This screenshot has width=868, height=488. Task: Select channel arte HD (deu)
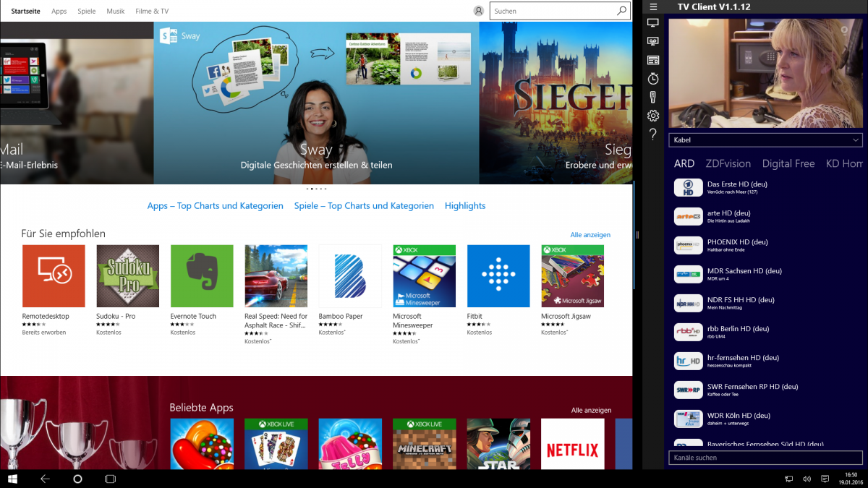tap(765, 217)
